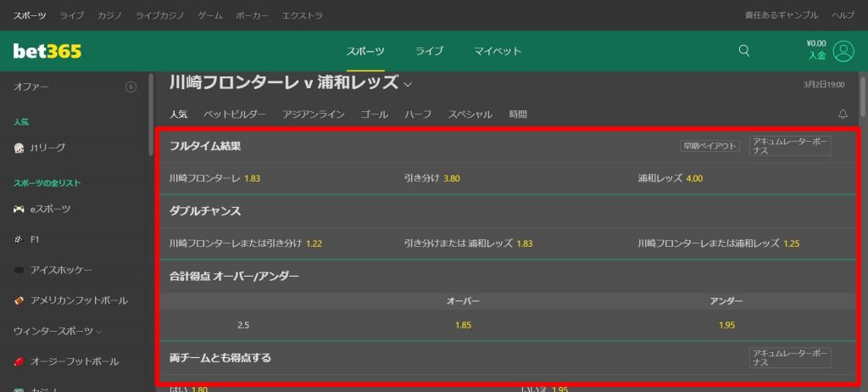Open the マイベット tab
This screenshot has width=868, height=392.
[x=498, y=51]
